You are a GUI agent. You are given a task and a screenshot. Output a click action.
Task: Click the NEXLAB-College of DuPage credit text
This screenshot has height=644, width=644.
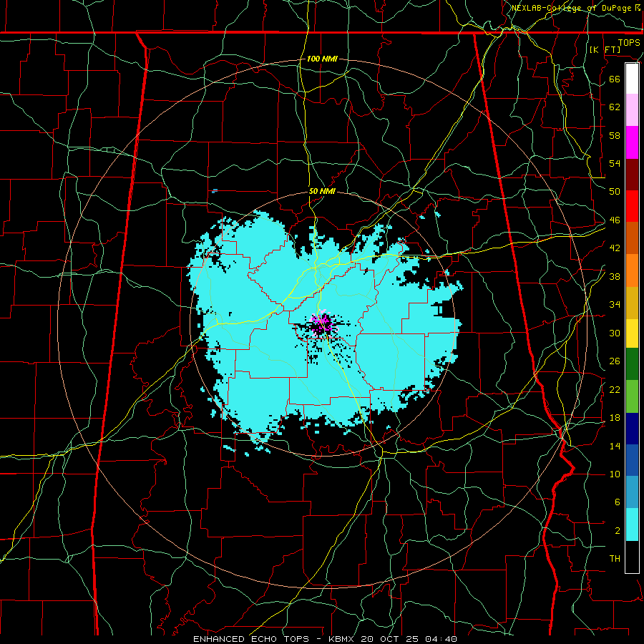576,8
